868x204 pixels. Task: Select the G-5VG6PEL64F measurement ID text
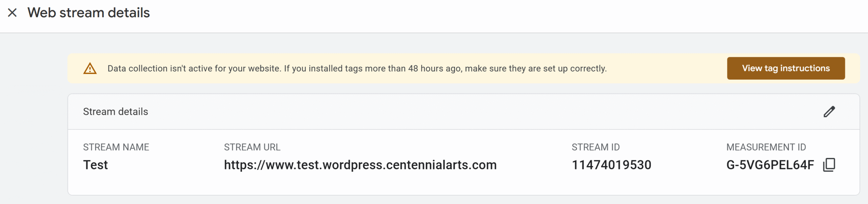pyautogui.click(x=770, y=165)
